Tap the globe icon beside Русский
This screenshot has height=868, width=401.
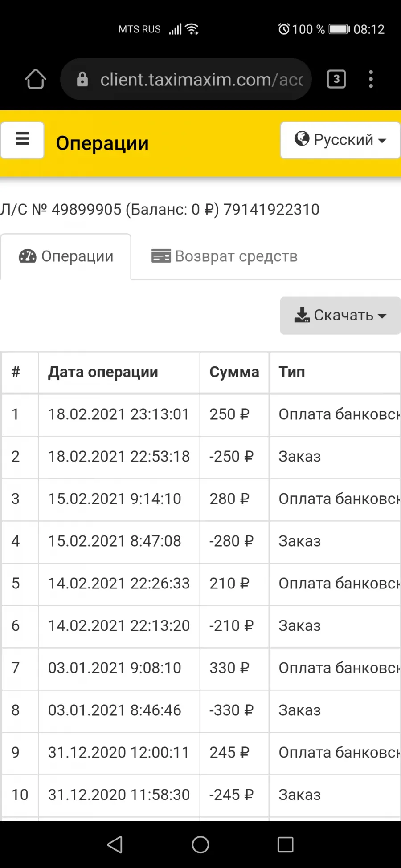[302, 139]
